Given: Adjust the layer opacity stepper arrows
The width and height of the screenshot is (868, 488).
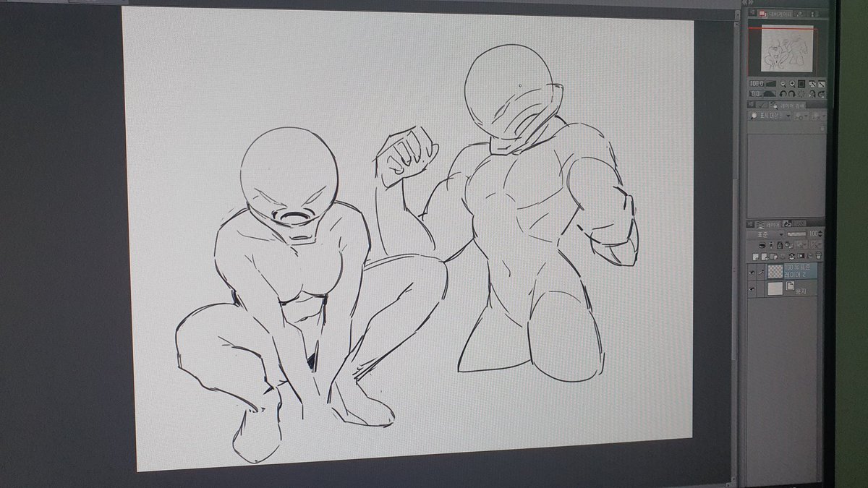Looking at the screenshot, I should point(820,234).
